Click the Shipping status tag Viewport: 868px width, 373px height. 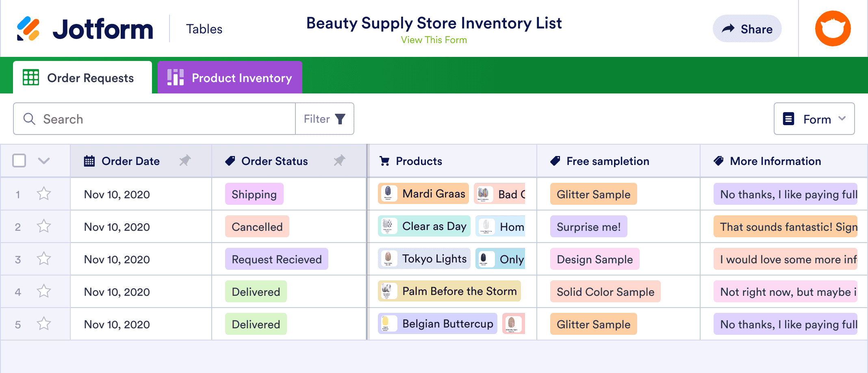(x=254, y=194)
